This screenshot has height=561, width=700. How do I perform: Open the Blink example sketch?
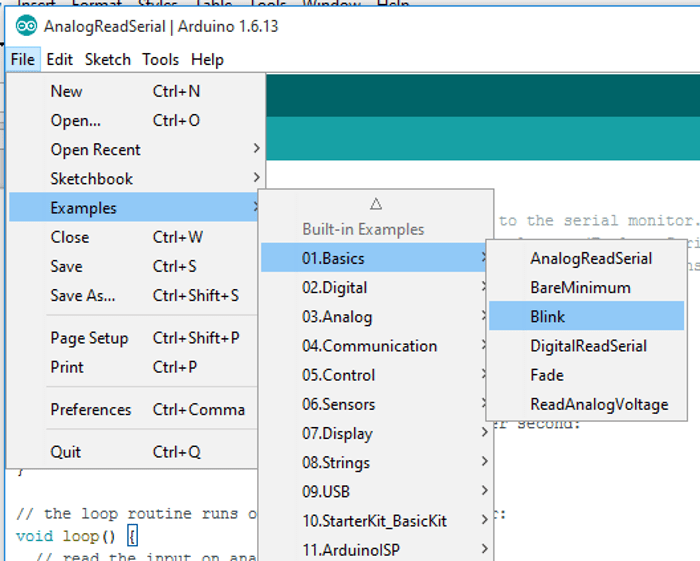pyautogui.click(x=586, y=316)
